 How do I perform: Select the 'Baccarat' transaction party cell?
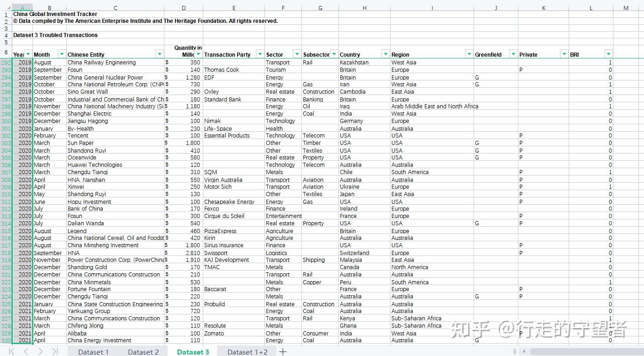pos(234,289)
